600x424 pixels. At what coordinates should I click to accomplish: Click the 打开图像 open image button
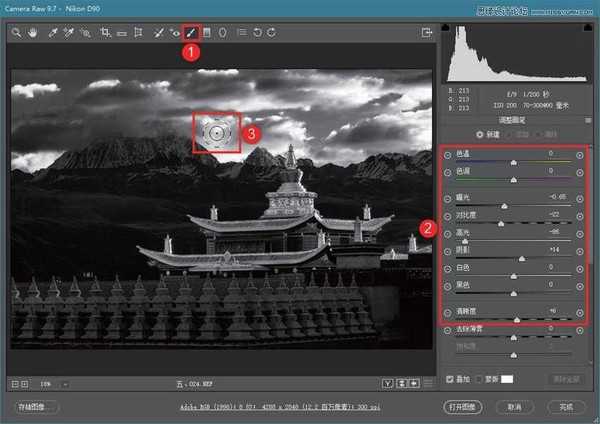click(x=464, y=407)
